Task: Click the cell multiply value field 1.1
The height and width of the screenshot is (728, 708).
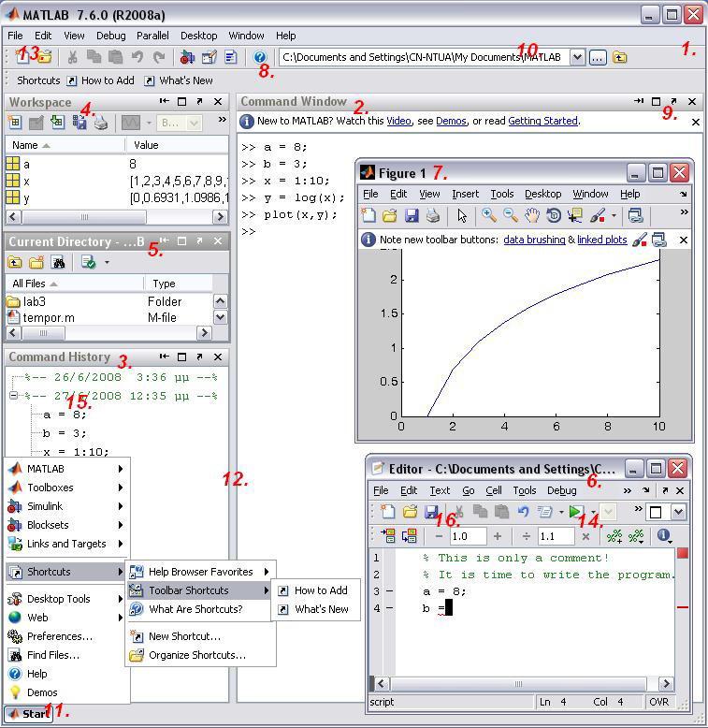Action: [x=556, y=536]
